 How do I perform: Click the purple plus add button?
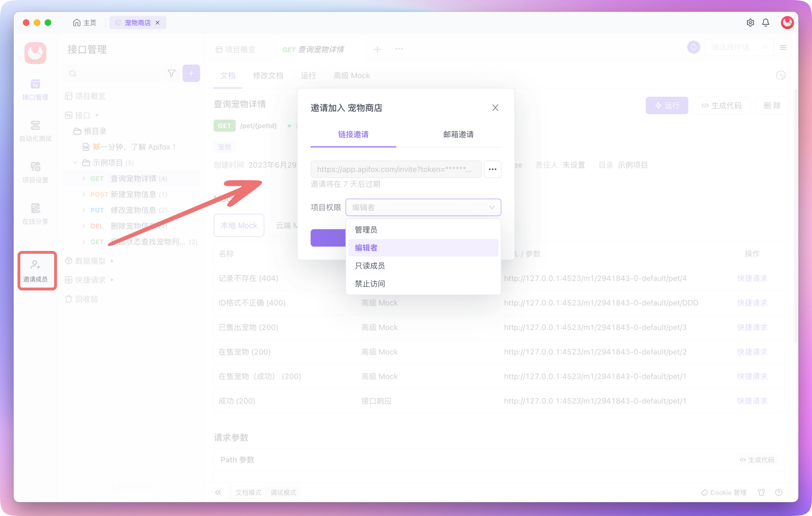pyautogui.click(x=191, y=73)
